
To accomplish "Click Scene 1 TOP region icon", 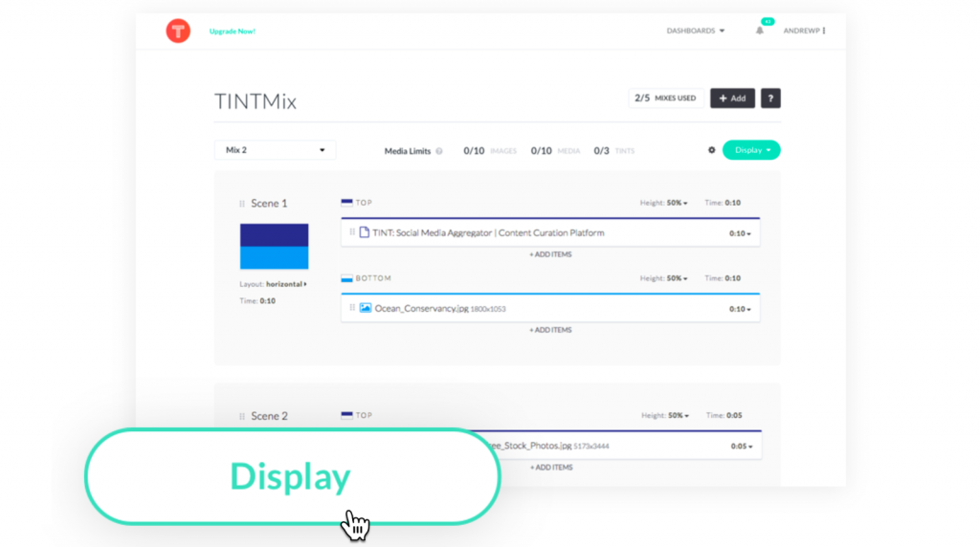I will [x=346, y=203].
